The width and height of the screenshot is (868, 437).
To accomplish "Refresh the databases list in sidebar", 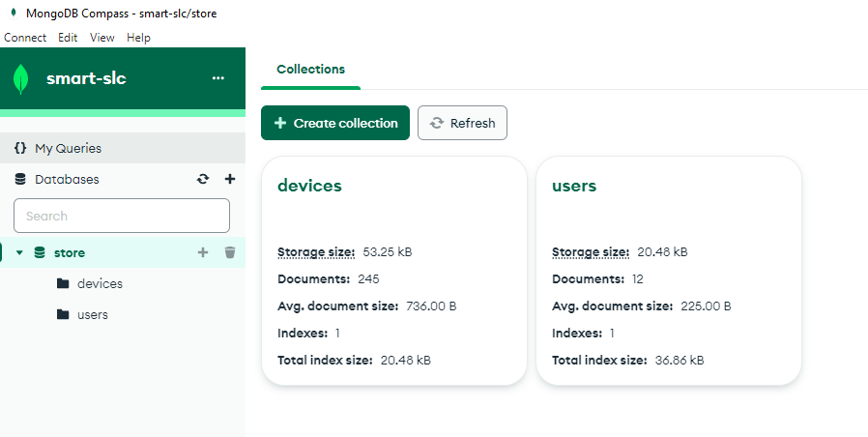I will [203, 179].
